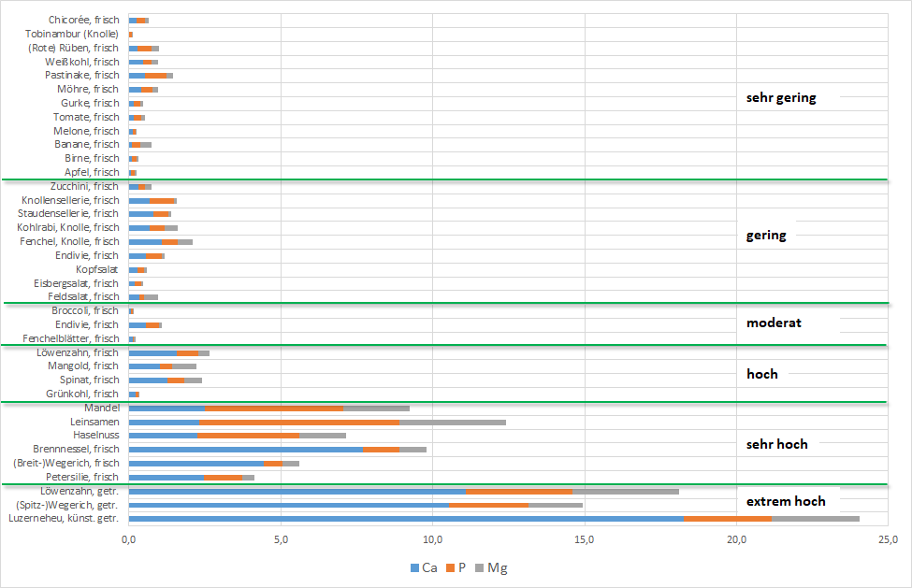Click the 'Knollensellerie, frisch' label

point(70,200)
